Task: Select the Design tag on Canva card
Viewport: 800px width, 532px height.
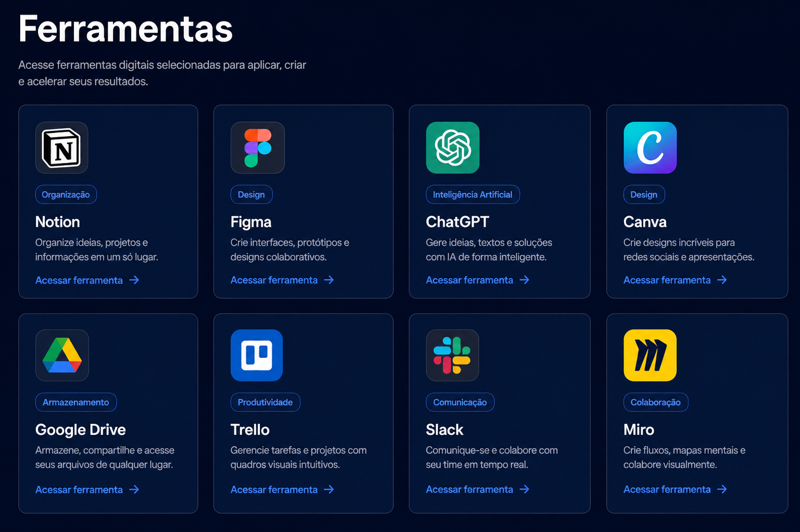Action: pos(644,194)
